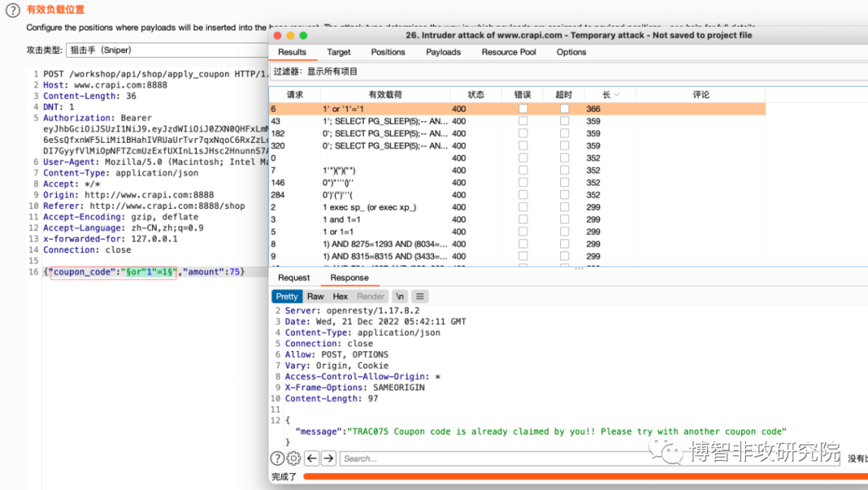The width and height of the screenshot is (868, 490).
Task: Show the Request tab
Action: pyautogui.click(x=294, y=278)
